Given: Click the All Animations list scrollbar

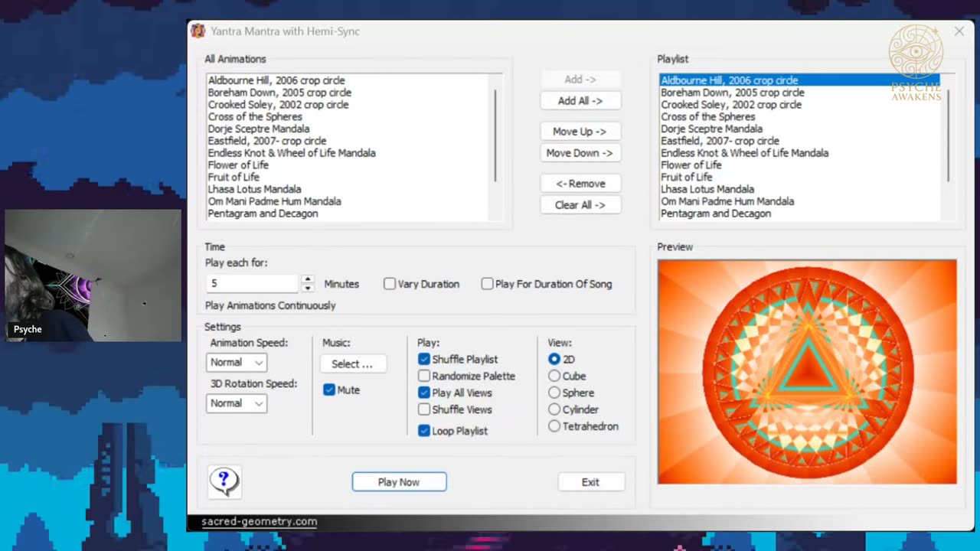Looking at the screenshot, I should (x=496, y=135).
